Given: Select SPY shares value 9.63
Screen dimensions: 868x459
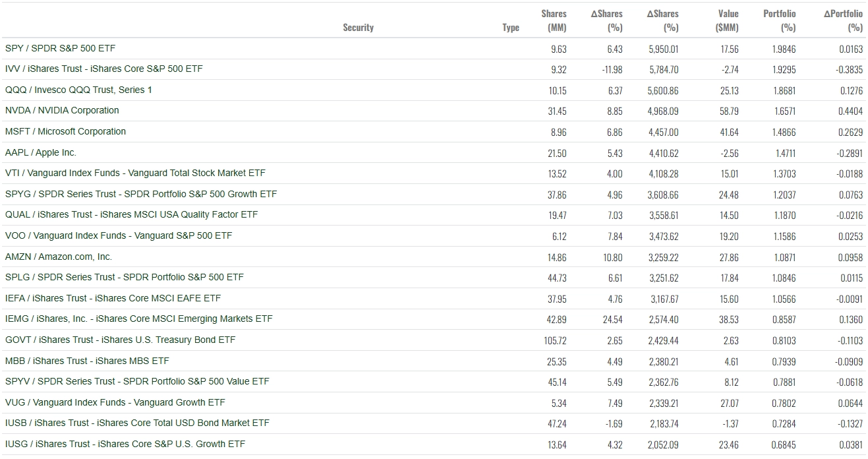Looking at the screenshot, I should coord(559,49).
